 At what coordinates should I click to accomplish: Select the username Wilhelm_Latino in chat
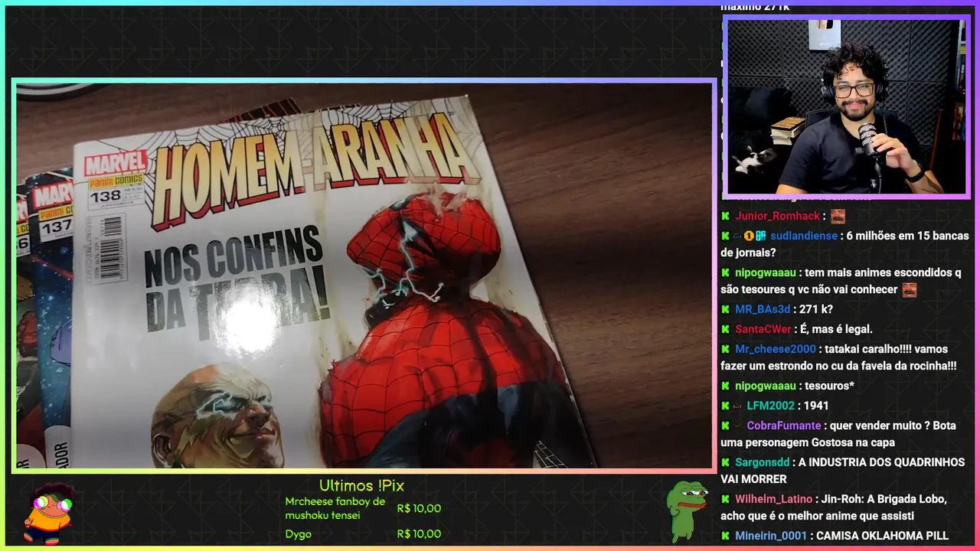coord(774,499)
